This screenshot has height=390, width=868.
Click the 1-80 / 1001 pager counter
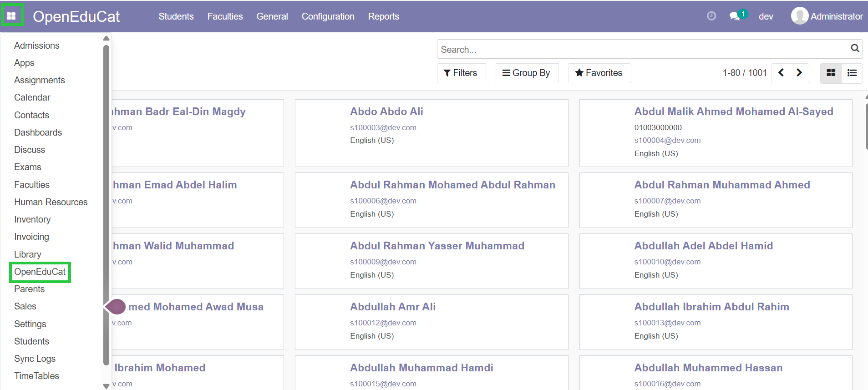745,73
